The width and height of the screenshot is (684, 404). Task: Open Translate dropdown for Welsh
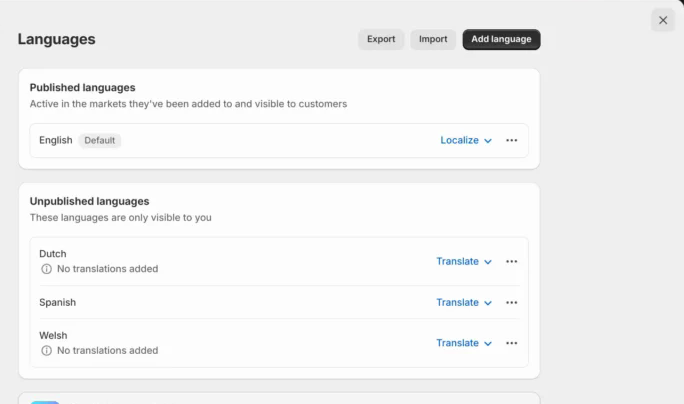tap(464, 343)
